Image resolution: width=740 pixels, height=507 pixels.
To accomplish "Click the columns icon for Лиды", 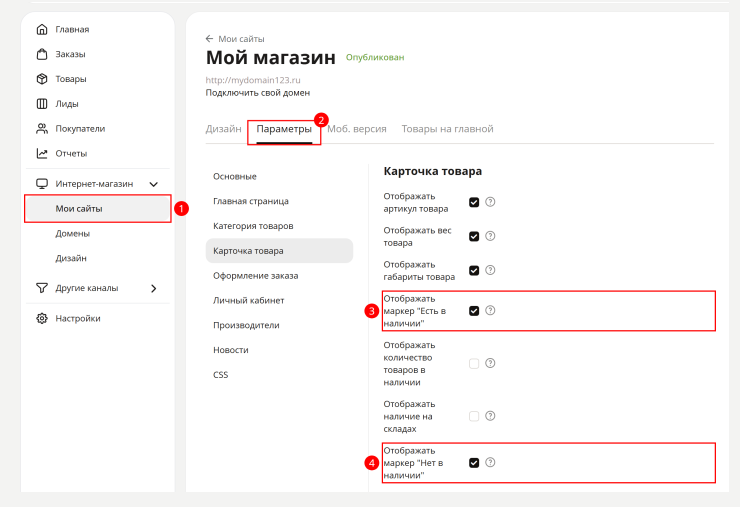I will 42,104.
